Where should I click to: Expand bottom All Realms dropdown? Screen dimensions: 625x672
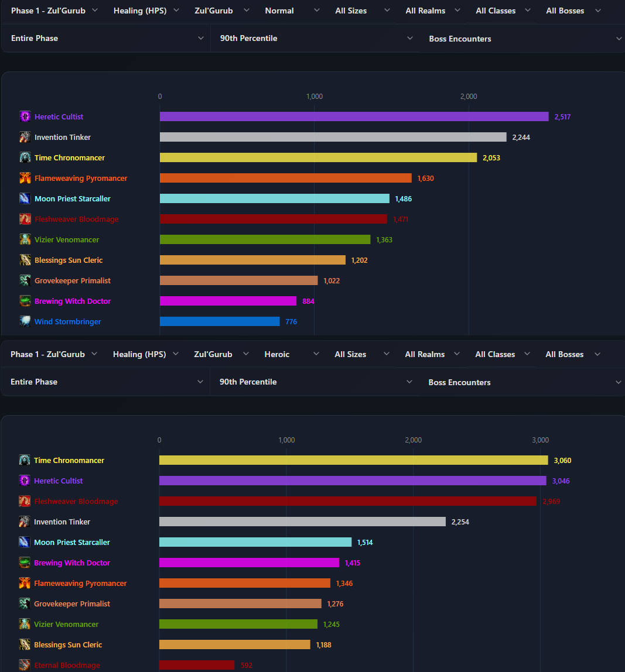[432, 354]
